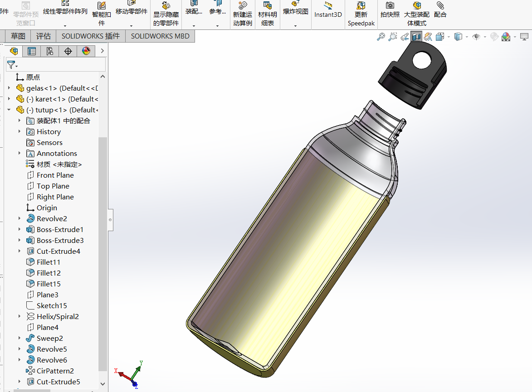
Task: Click the New Motion Study tool
Action: point(243,14)
